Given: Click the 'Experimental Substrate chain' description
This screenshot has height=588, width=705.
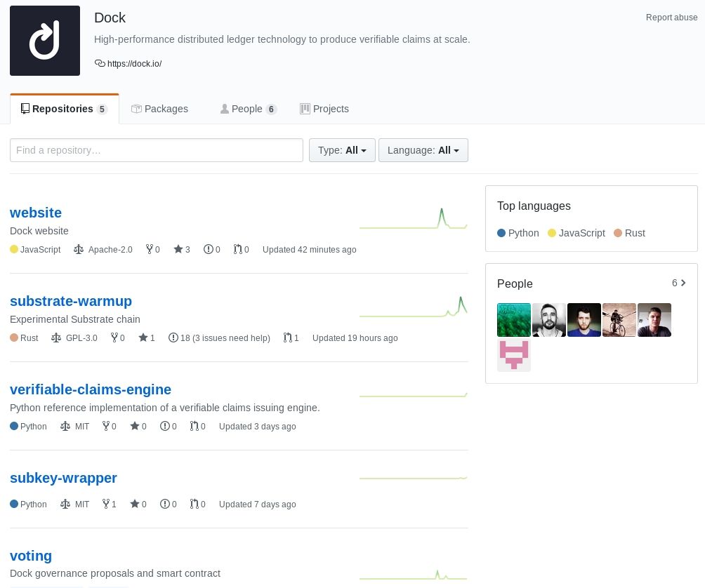Looking at the screenshot, I should tap(75, 319).
